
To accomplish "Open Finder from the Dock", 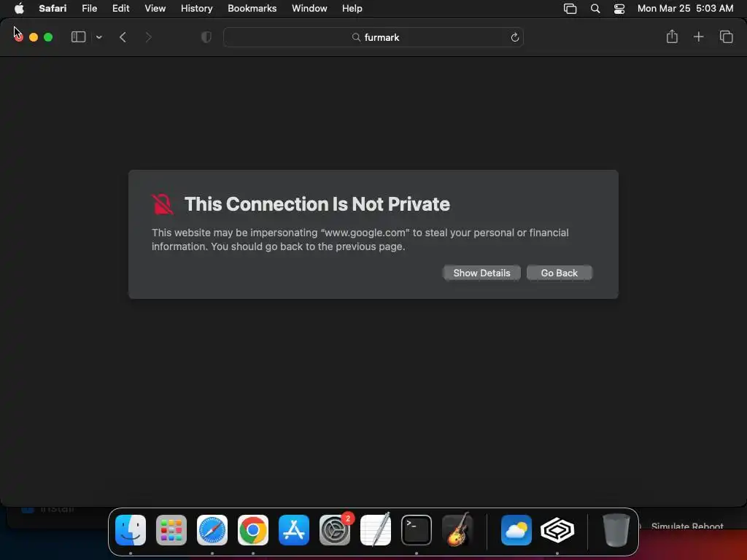I will coord(131,529).
